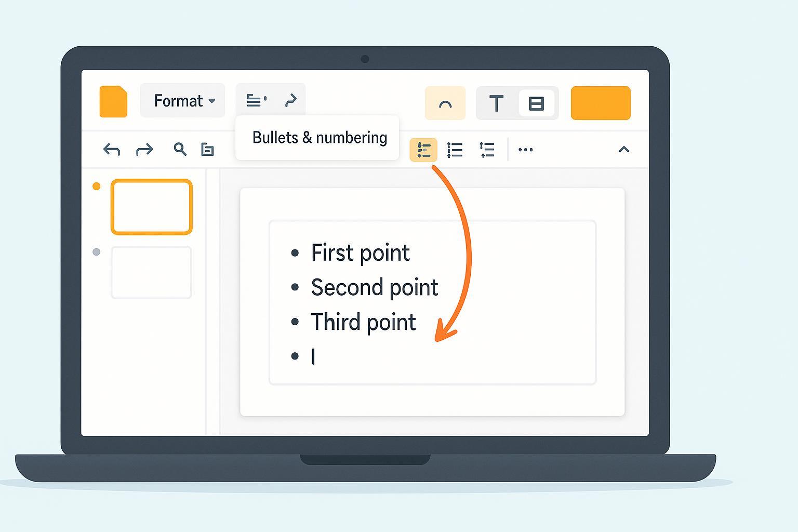Click the magnifier search icon
The width and height of the screenshot is (798, 532).
tap(180, 150)
